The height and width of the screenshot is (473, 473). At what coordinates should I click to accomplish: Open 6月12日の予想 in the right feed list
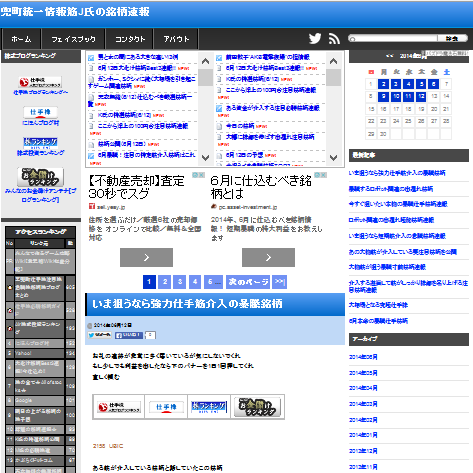(244, 155)
